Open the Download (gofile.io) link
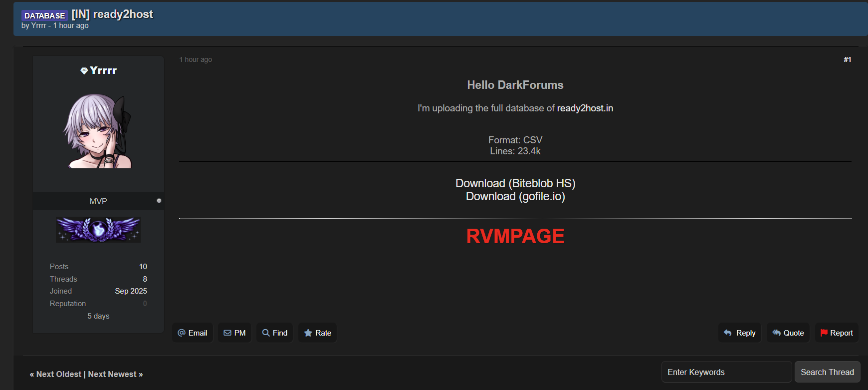Image resolution: width=868 pixels, height=390 pixels. pos(515,196)
